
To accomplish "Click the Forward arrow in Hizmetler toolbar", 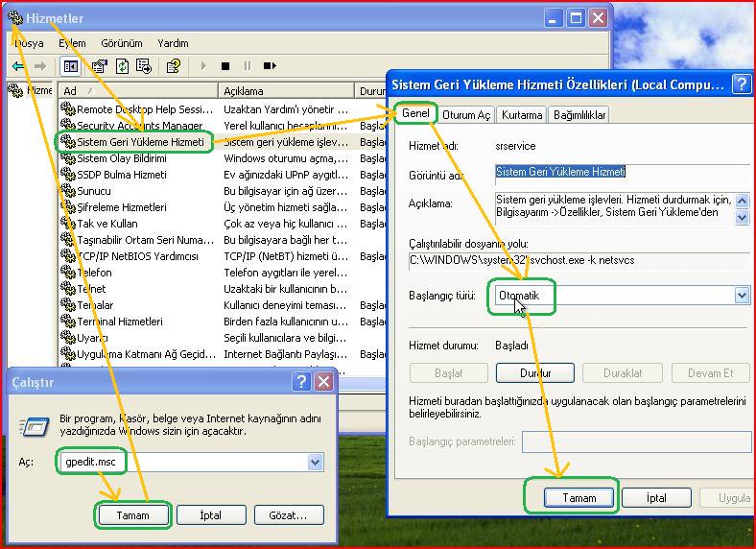I will coord(40,66).
